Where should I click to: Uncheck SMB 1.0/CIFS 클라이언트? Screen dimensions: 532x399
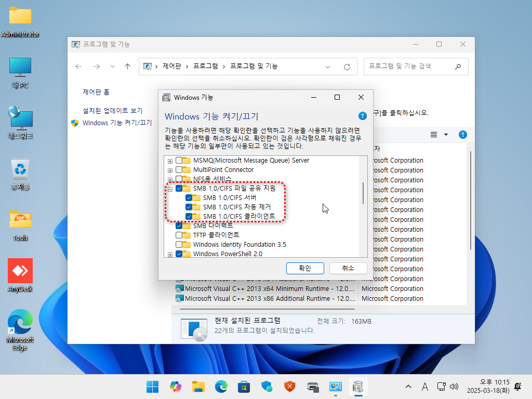(x=189, y=216)
